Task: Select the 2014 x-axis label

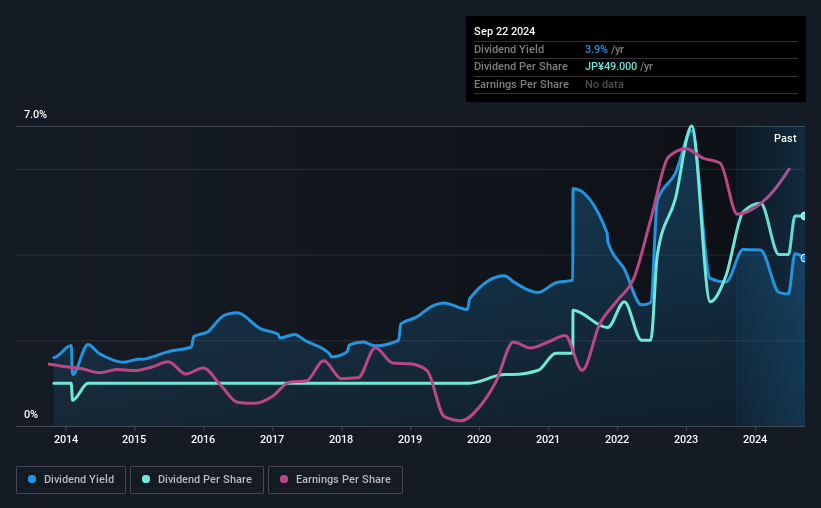Action: point(66,439)
